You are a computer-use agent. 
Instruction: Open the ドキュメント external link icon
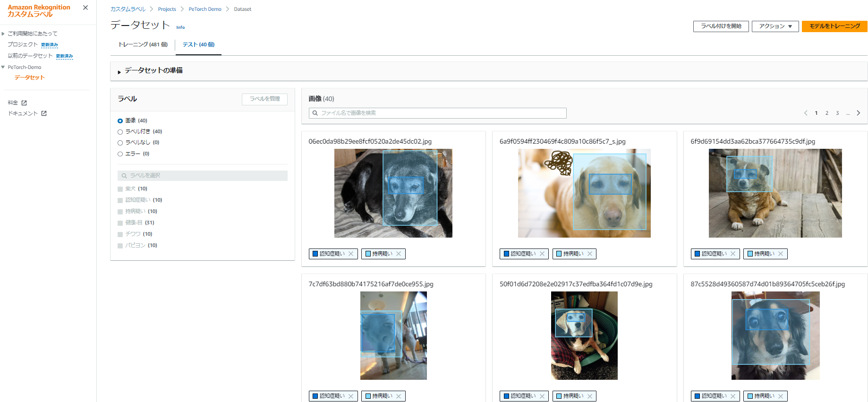click(44, 113)
